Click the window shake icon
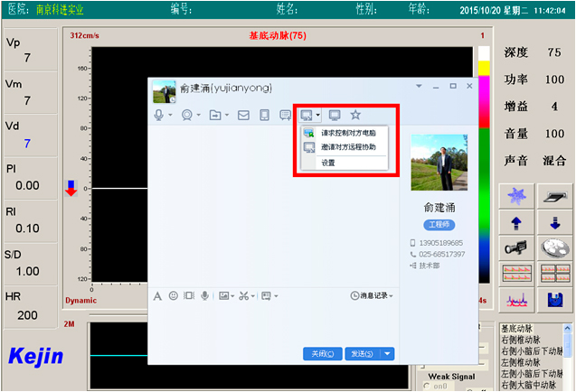 [x=189, y=295]
